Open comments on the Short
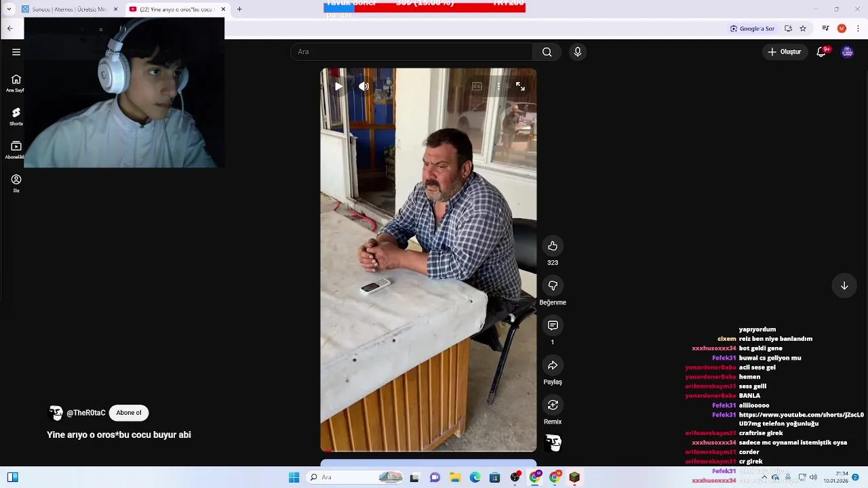 [x=553, y=326]
